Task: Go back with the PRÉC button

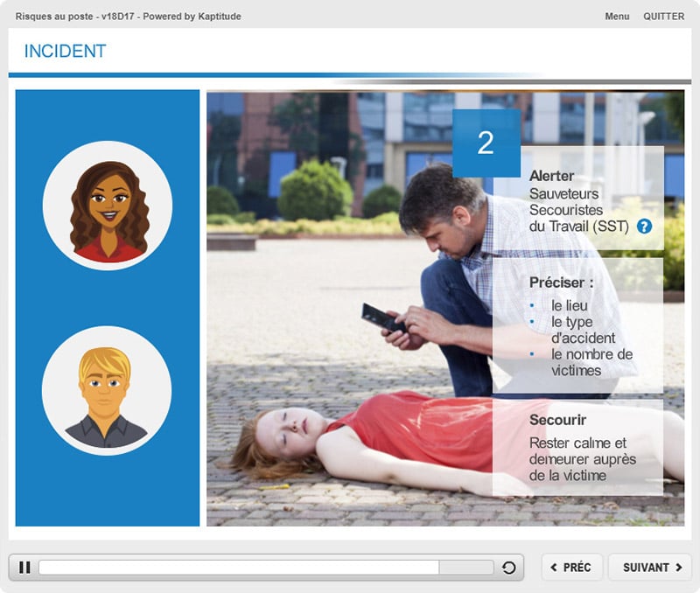Action: (x=571, y=568)
